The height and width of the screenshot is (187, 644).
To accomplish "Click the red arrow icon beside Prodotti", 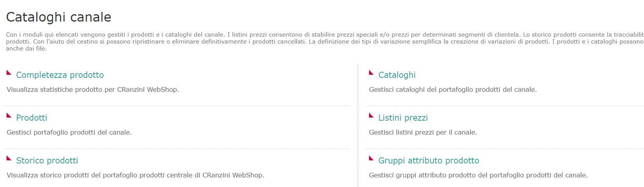I will 9,115.
